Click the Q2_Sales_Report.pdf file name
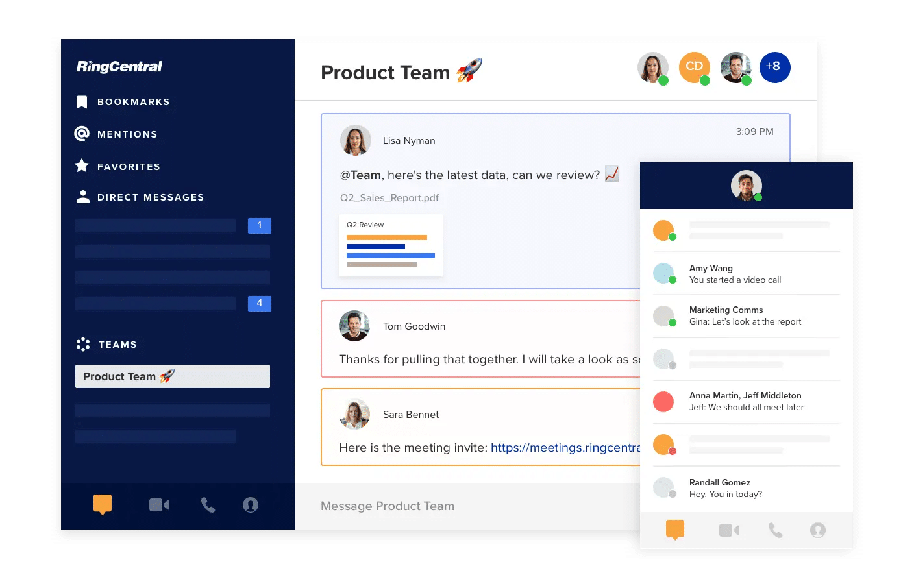The image size is (914, 588). point(389,198)
